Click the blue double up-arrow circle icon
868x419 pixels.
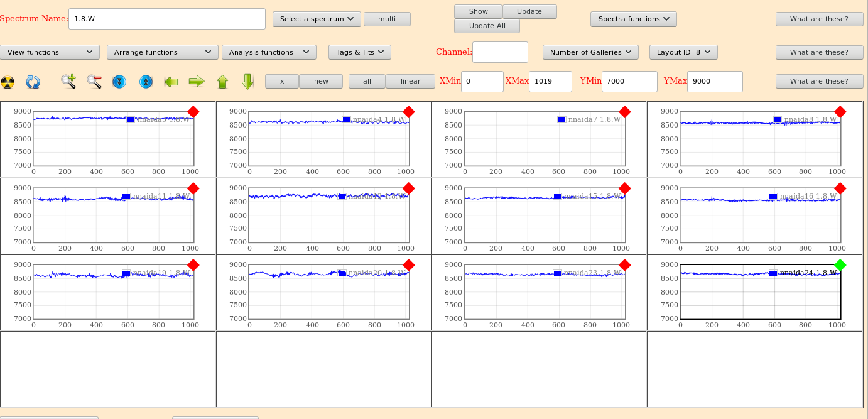[x=145, y=82]
